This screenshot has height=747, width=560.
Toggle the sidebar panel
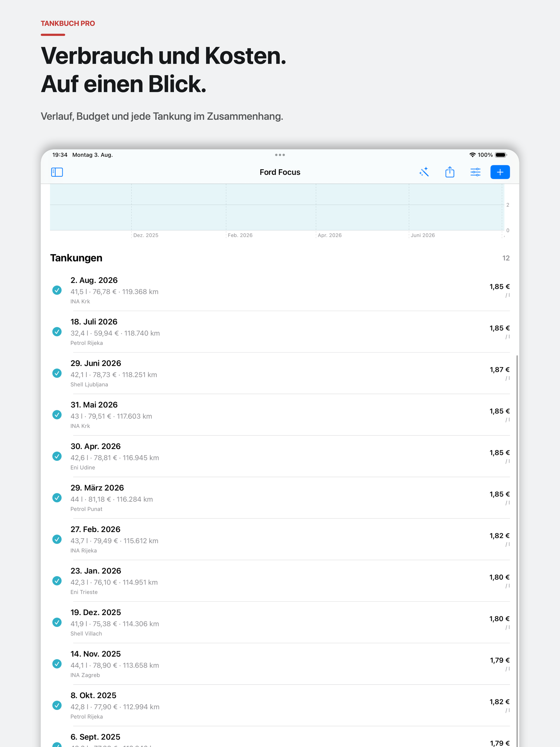(57, 172)
